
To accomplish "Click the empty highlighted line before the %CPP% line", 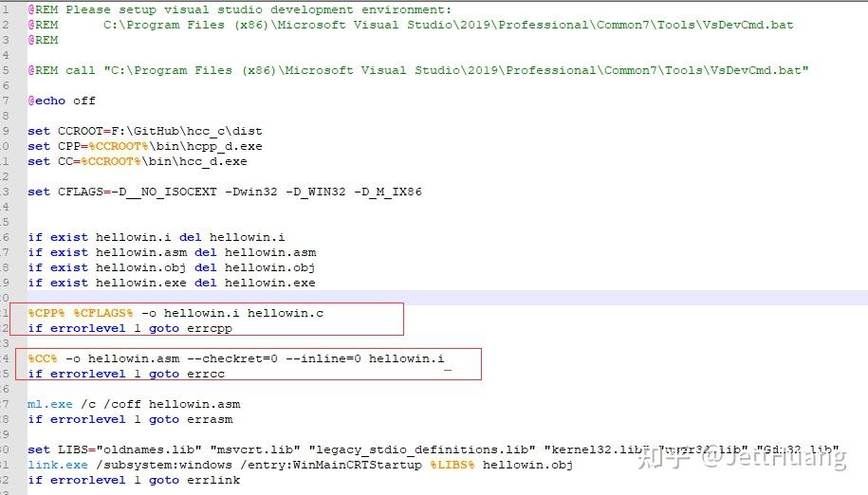I will (x=448, y=298).
